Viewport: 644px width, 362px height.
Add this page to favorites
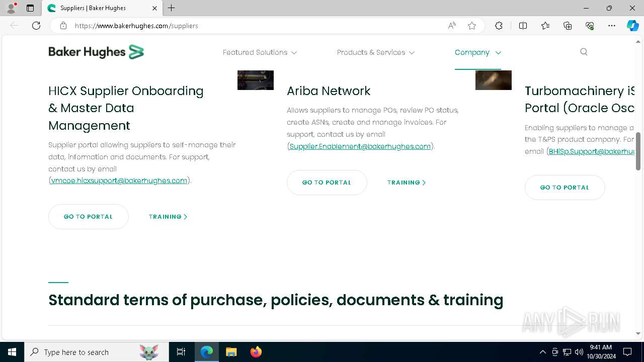coord(472,26)
